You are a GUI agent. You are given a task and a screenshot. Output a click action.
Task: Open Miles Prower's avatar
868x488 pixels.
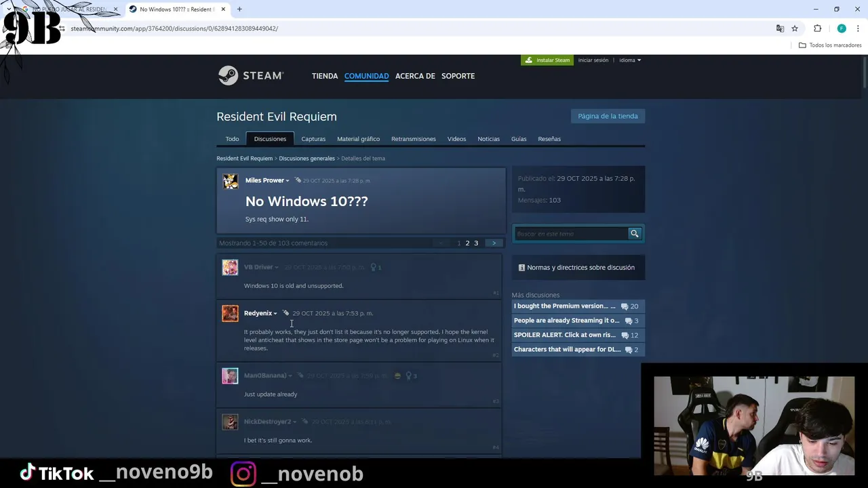click(x=231, y=181)
